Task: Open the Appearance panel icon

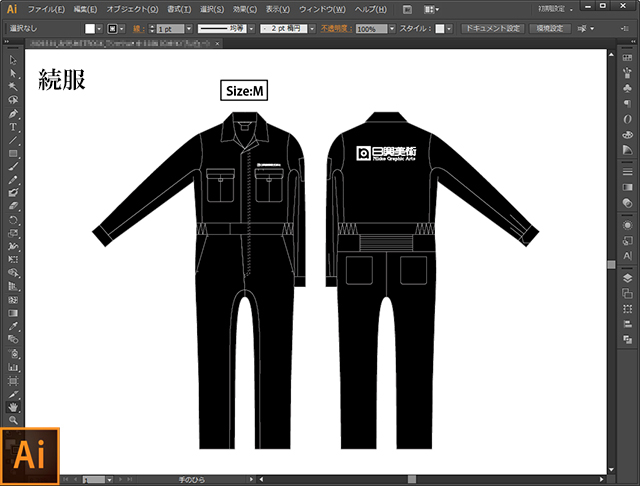Action: pos(627,225)
